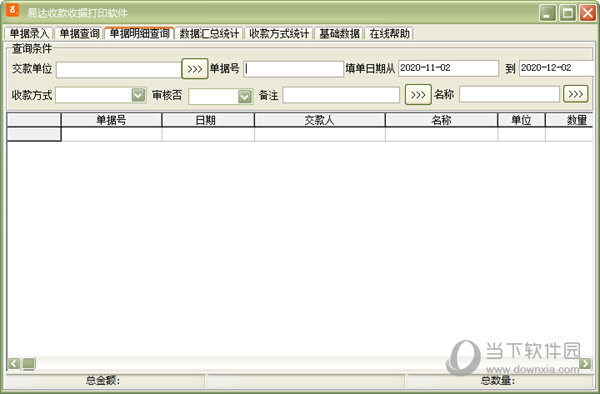Click the 填单日期从 start date field
600x394 pixels.
coord(448,68)
